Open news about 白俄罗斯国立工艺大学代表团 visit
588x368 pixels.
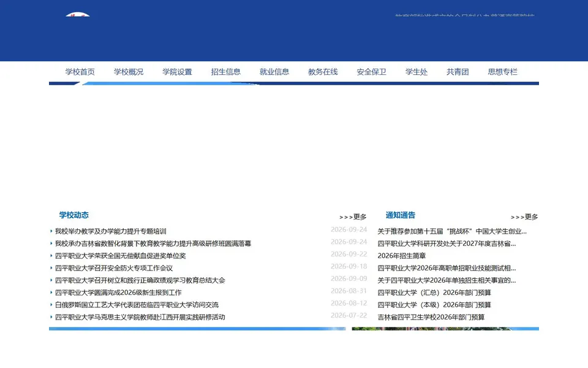click(x=137, y=305)
